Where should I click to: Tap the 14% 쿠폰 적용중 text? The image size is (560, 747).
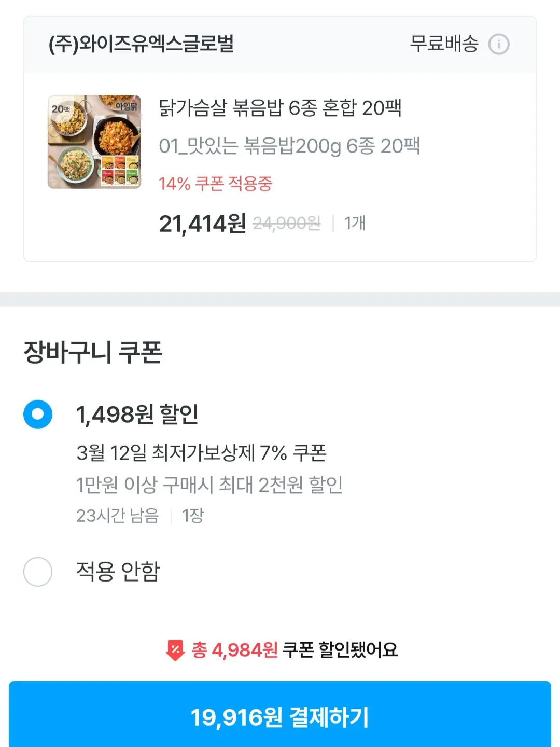tap(215, 184)
